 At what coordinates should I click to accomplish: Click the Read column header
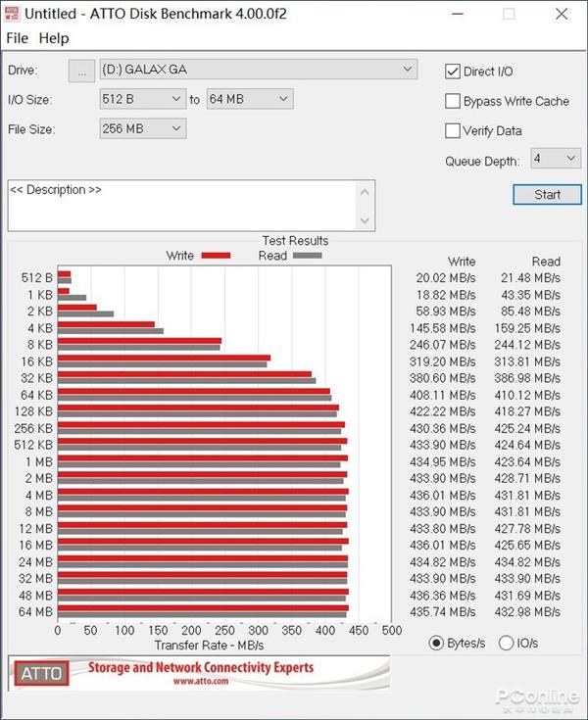click(546, 262)
